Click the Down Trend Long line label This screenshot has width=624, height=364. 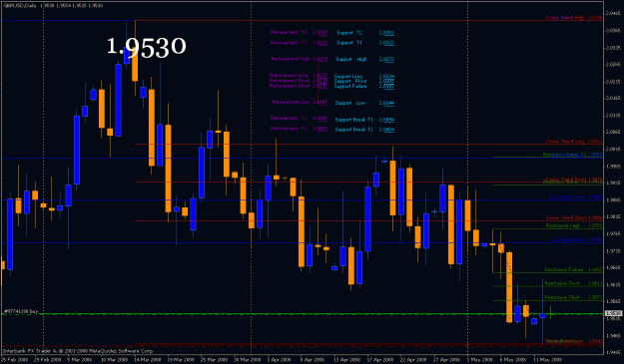click(x=573, y=142)
